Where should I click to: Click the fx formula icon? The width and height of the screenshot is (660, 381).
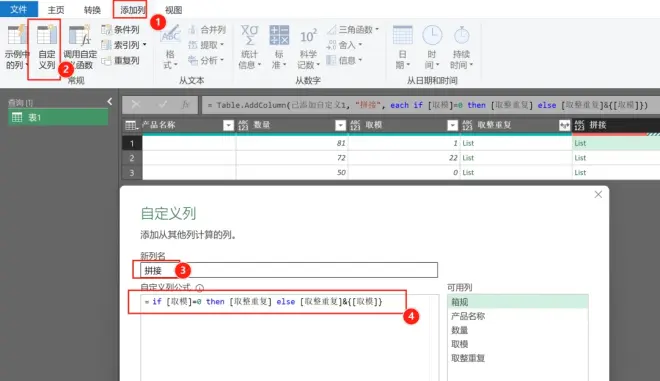[x=186, y=105]
